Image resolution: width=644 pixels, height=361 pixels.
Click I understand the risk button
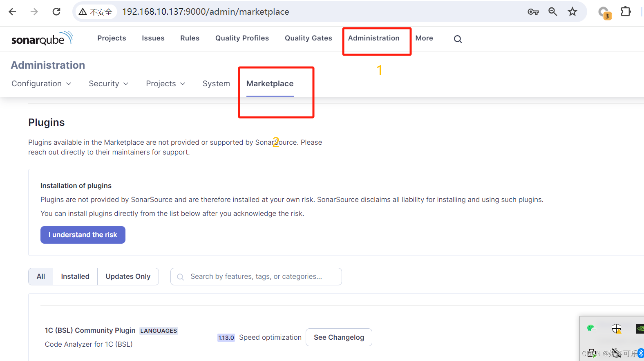coord(83,235)
